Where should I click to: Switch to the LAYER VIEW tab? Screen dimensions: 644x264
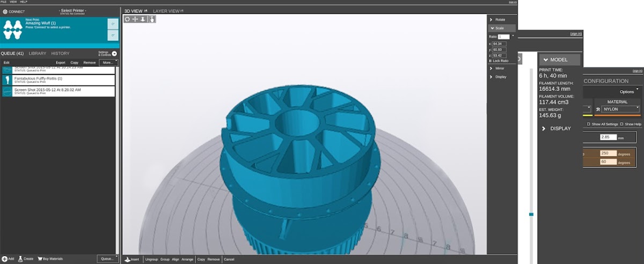(166, 11)
